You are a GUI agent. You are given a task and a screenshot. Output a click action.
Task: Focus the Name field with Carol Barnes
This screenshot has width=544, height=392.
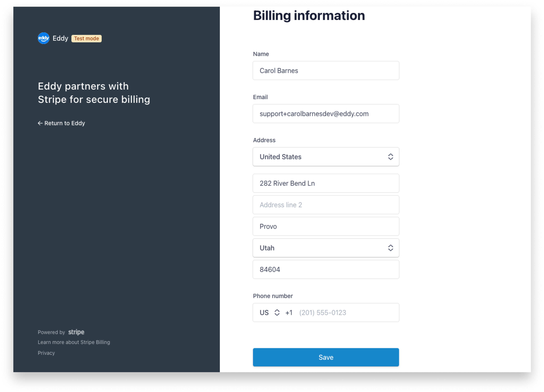pyautogui.click(x=326, y=71)
